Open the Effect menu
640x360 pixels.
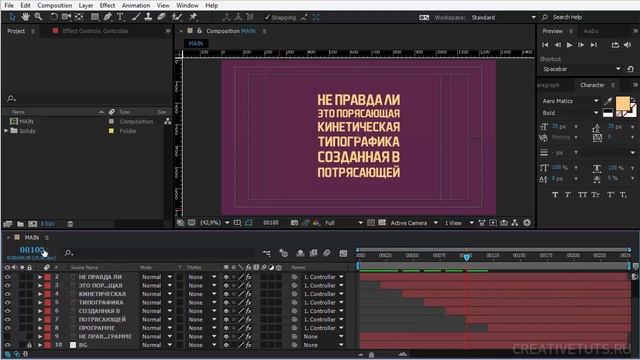click(x=107, y=5)
